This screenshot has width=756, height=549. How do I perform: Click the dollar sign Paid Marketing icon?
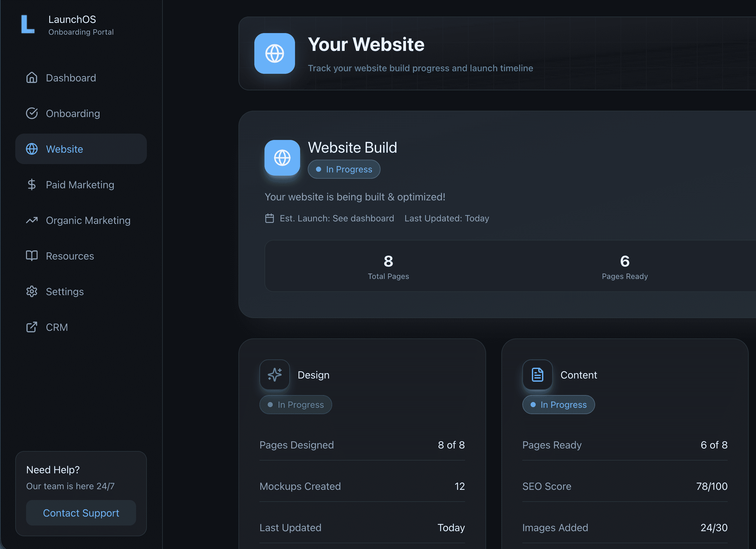point(32,184)
